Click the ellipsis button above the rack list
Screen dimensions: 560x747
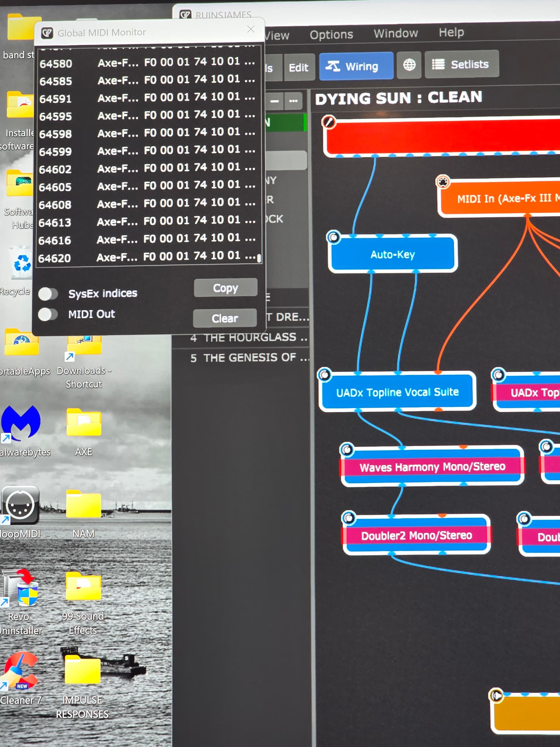[x=293, y=101]
